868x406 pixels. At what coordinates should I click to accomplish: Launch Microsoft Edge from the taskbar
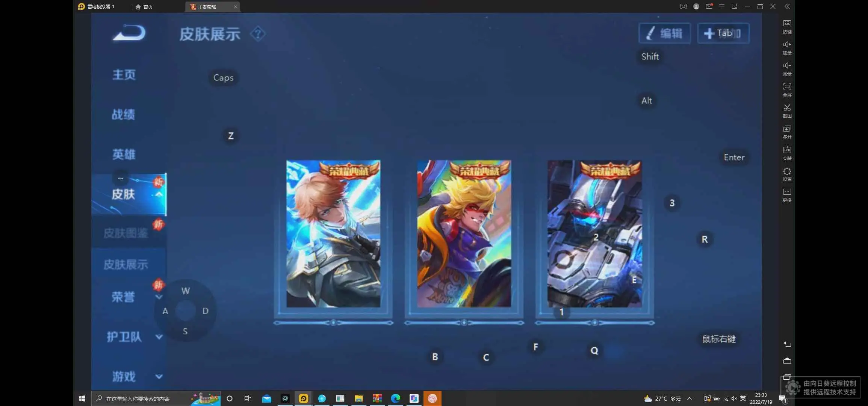click(395, 398)
